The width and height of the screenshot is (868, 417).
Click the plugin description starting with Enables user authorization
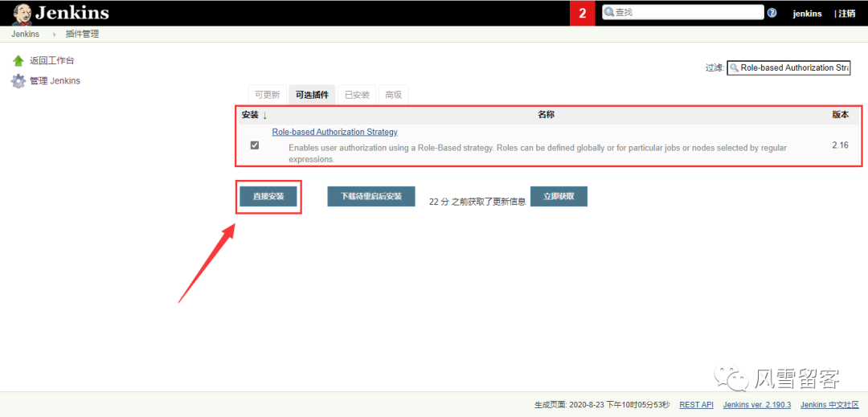[538, 153]
